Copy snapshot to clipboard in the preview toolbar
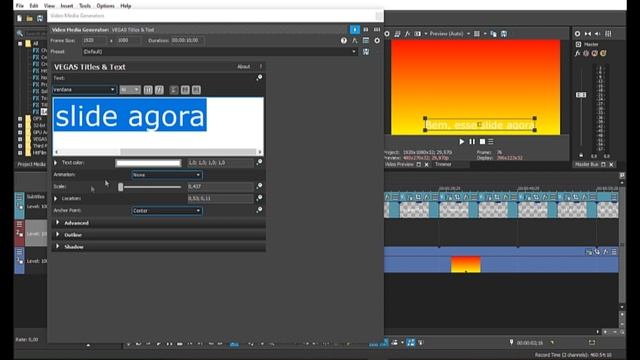 [493, 34]
